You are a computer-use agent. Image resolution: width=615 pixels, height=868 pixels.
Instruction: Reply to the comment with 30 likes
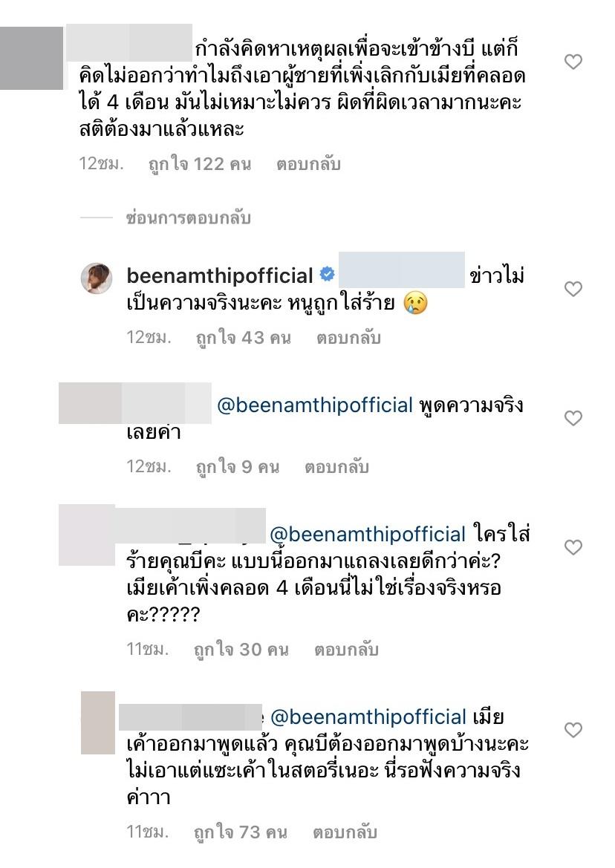347,650
